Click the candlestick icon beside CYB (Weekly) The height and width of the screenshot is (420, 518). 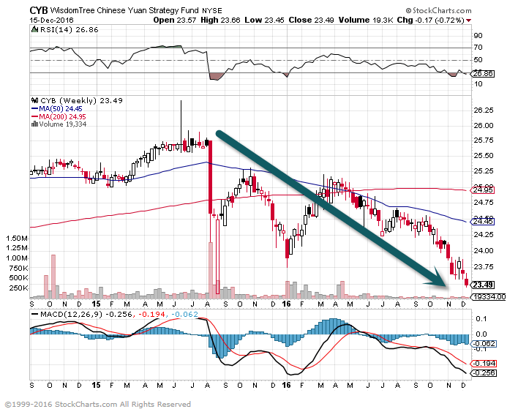tap(34, 100)
